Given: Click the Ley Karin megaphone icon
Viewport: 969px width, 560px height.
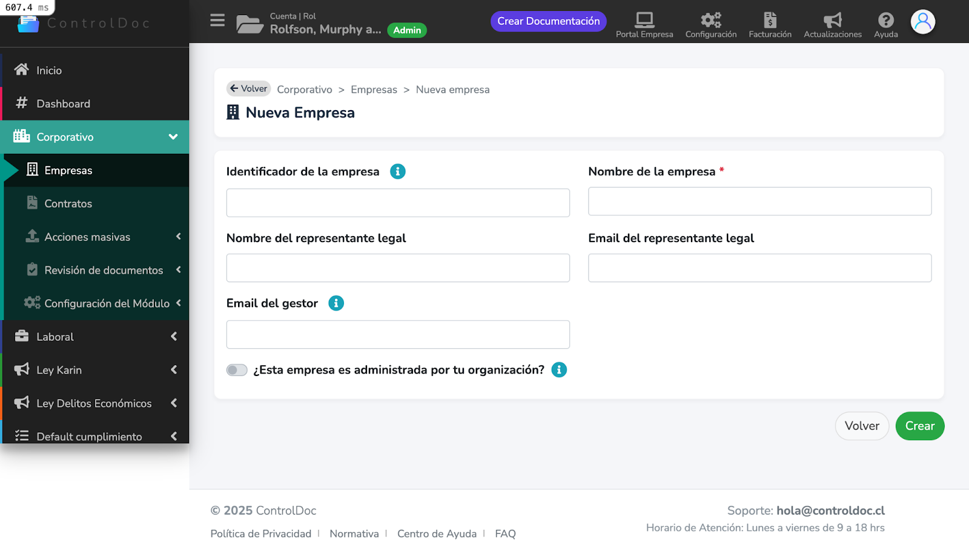Looking at the screenshot, I should 22,369.
